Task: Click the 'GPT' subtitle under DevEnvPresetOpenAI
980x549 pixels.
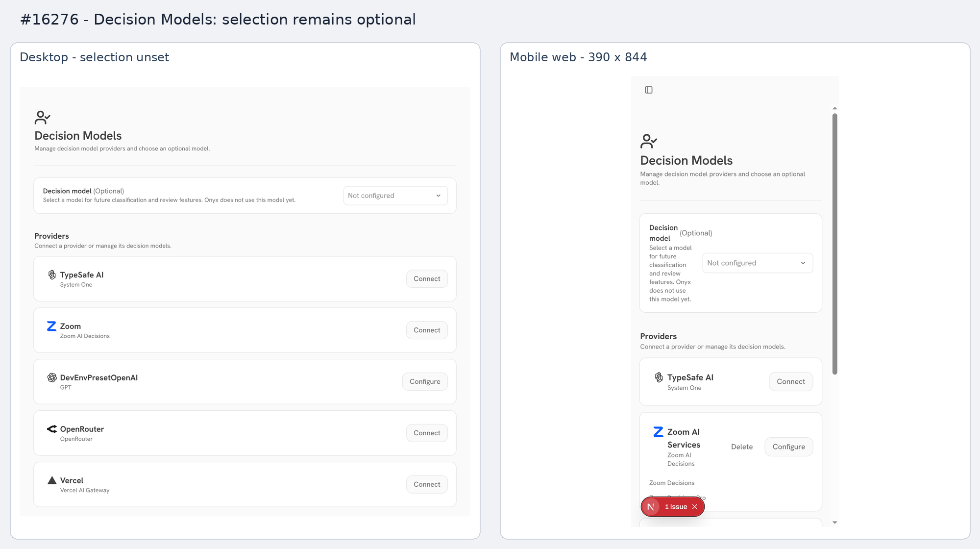Action: click(66, 388)
